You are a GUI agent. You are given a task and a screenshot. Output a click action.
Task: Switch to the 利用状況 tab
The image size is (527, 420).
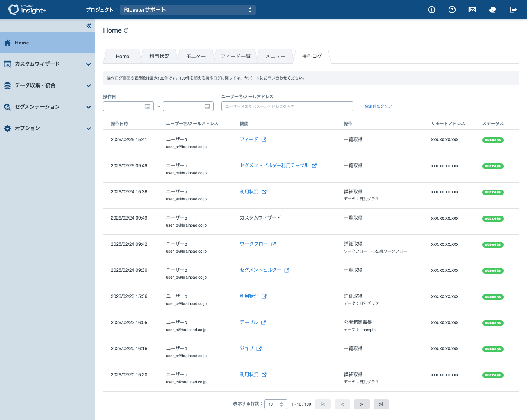pos(159,56)
